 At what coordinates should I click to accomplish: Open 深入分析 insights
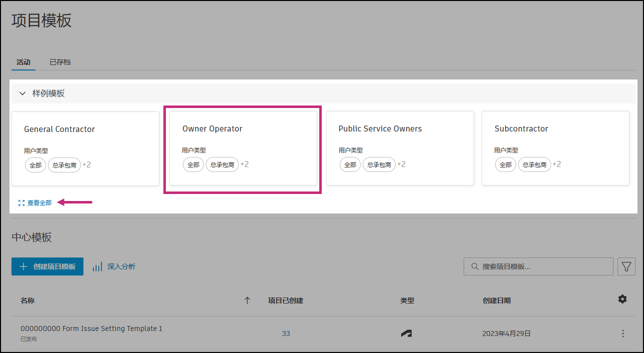point(121,266)
